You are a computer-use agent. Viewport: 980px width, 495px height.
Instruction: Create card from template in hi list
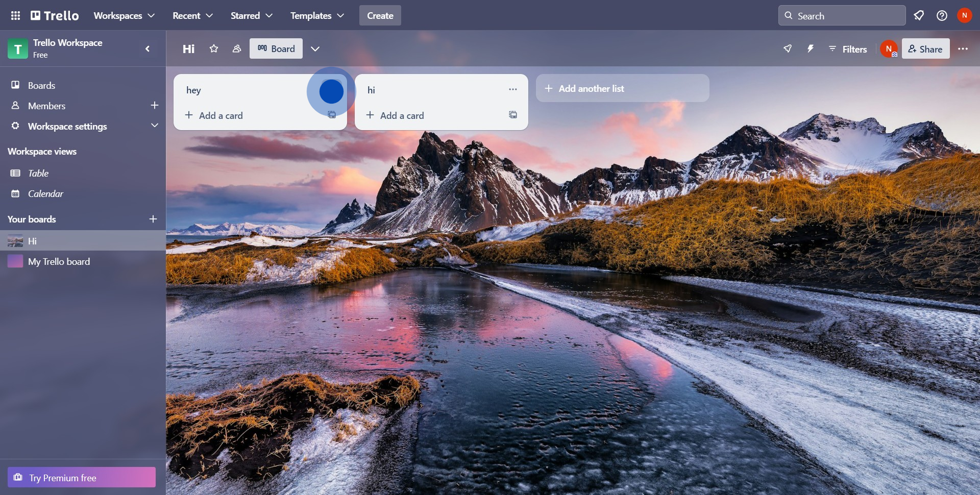click(x=512, y=115)
